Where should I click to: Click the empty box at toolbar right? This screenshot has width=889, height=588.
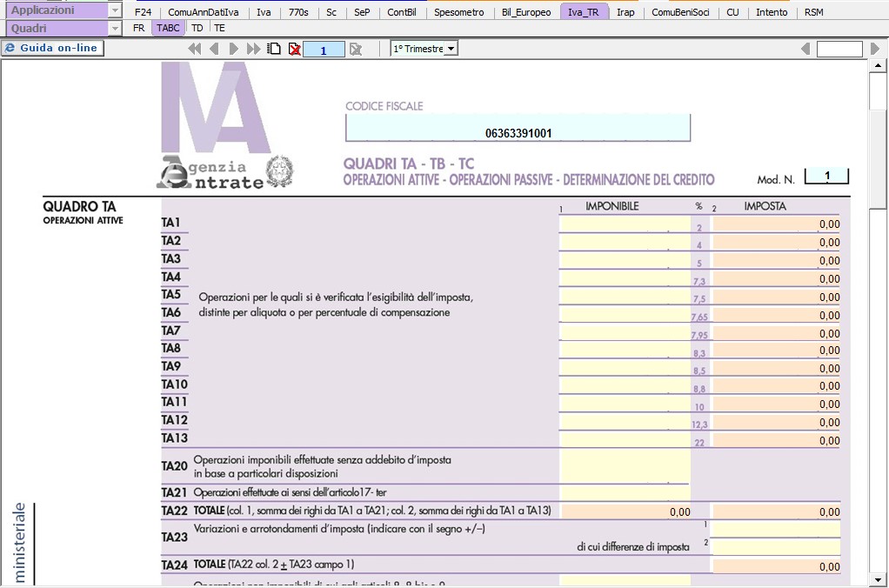[x=839, y=49]
